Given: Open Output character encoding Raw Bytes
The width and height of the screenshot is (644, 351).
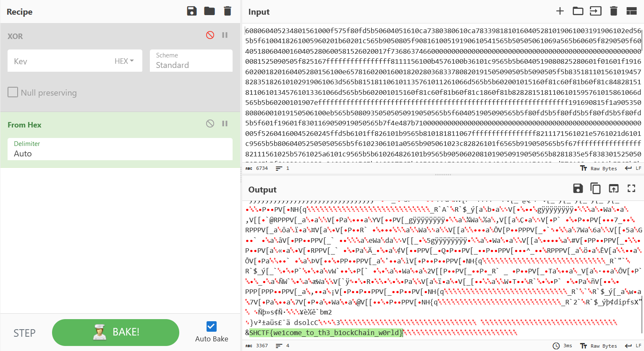Looking at the screenshot, I should [599, 346].
